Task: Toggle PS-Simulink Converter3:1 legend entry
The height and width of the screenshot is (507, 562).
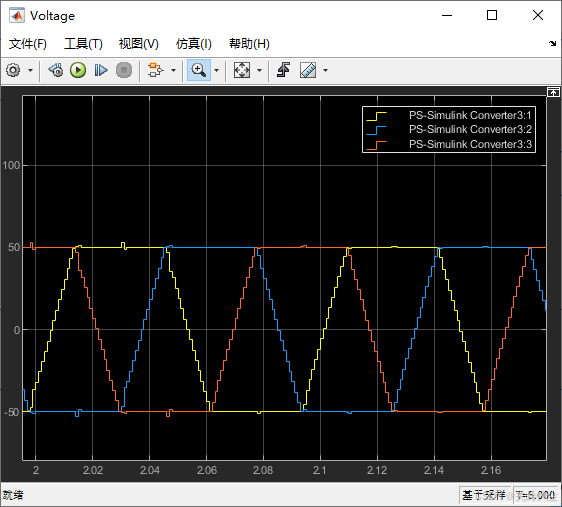Action: tap(470, 115)
